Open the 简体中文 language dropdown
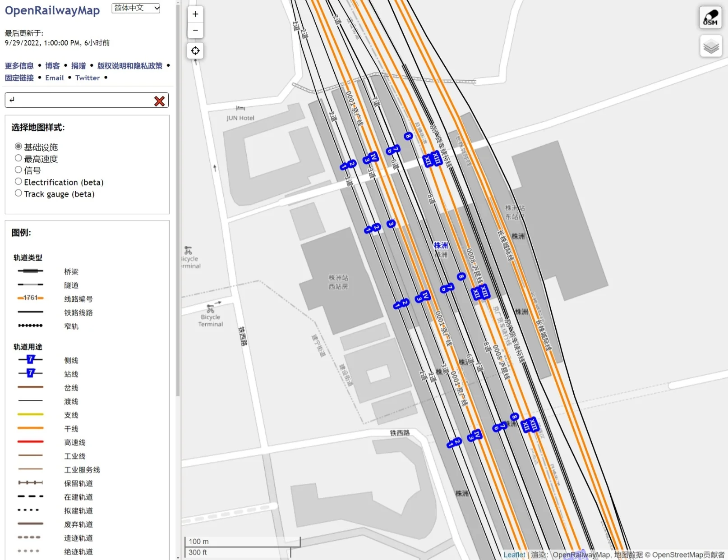 pyautogui.click(x=136, y=8)
